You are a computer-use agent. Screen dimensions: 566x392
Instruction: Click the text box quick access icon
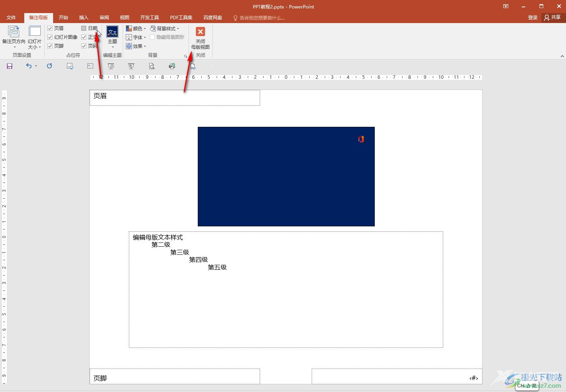(90, 66)
